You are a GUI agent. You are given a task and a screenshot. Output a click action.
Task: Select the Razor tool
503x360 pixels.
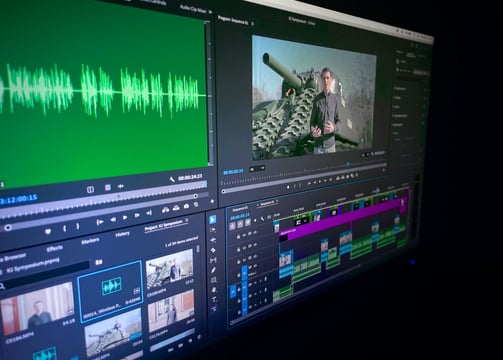pos(213,250)
